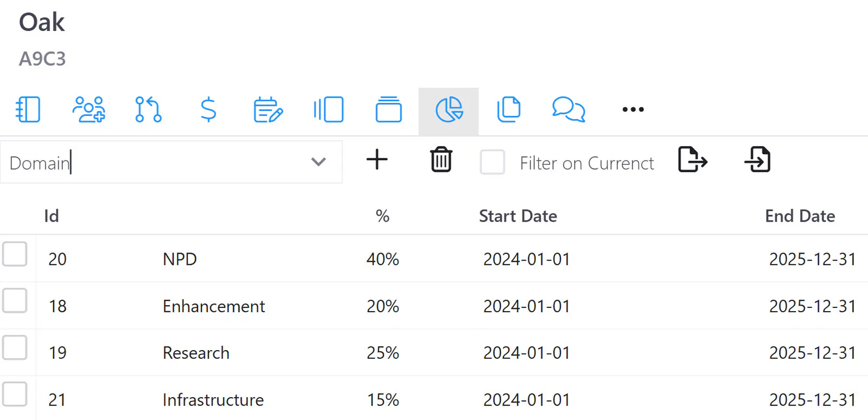
Task: Enable the Filter on Current checkbox
Action: [x=493, y=162]
